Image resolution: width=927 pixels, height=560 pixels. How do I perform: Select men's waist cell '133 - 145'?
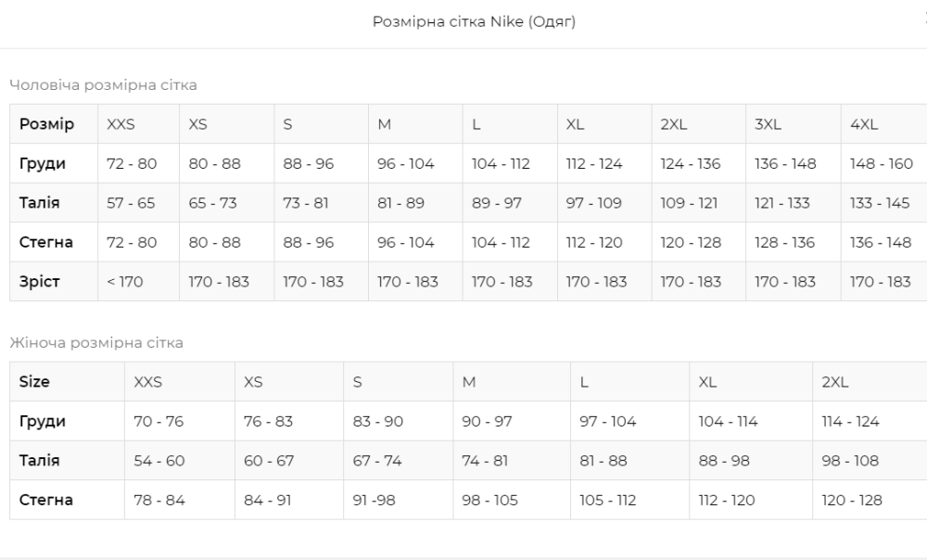pos(880,204)
